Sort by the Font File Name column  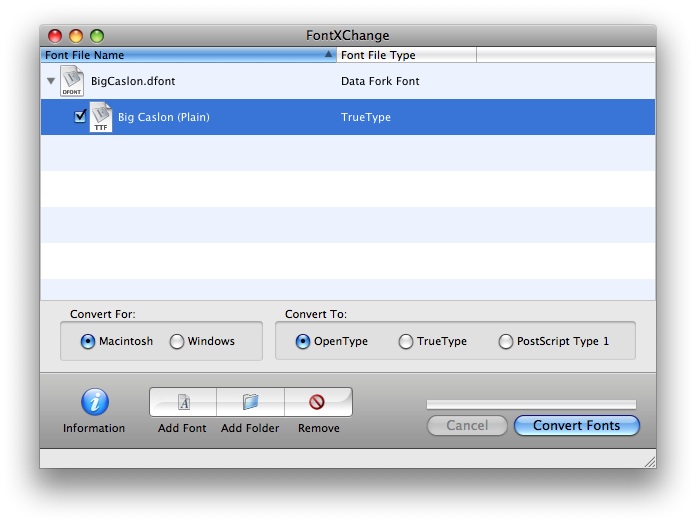(x=189, y=55)
